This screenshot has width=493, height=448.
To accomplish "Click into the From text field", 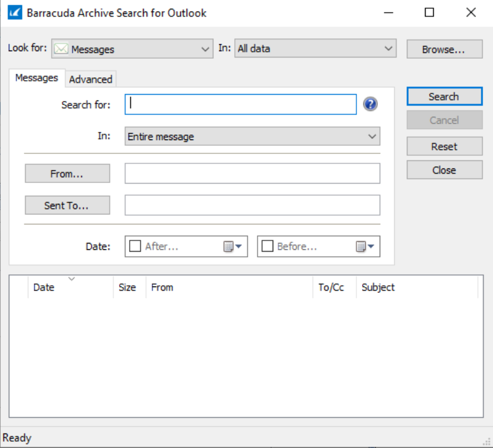I will coord(252,173).
